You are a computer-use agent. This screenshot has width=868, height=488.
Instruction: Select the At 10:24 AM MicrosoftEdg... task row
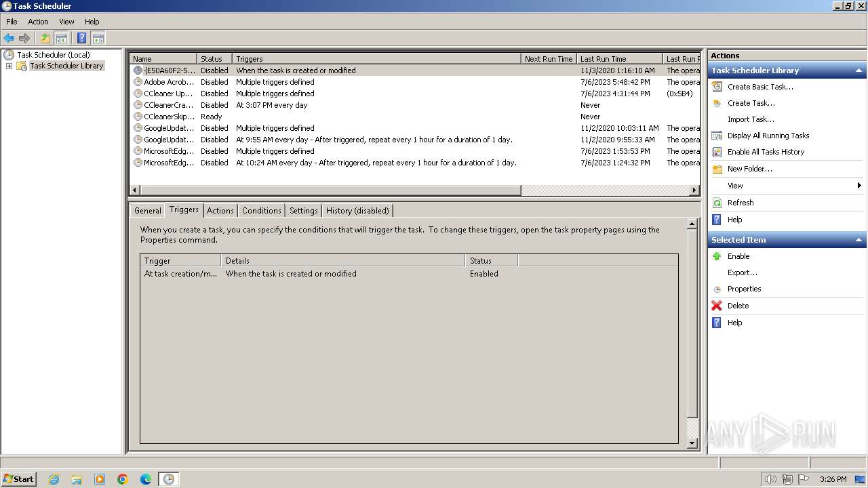tap(414, 163)
